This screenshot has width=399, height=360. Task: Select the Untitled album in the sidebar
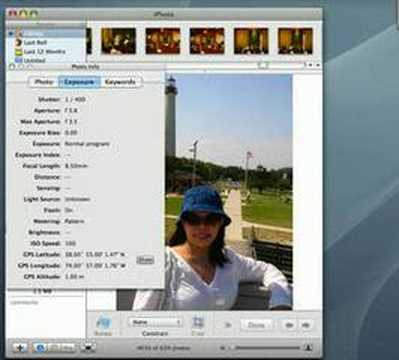(x=46, y=60)
